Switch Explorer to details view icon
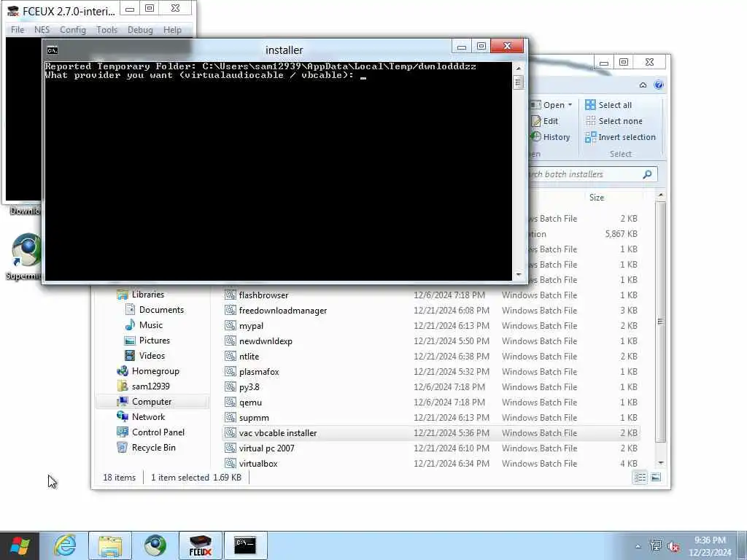Screen dimensions: 747x560 pyautogui.click(x=640, y=477)
